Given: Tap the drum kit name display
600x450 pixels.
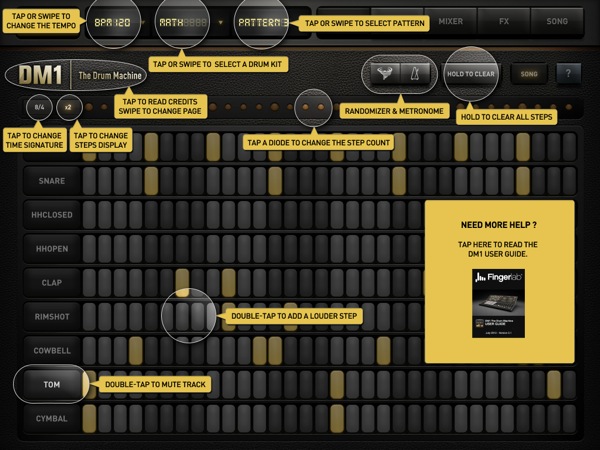Looking at the screenshot, I should (183, 22).
